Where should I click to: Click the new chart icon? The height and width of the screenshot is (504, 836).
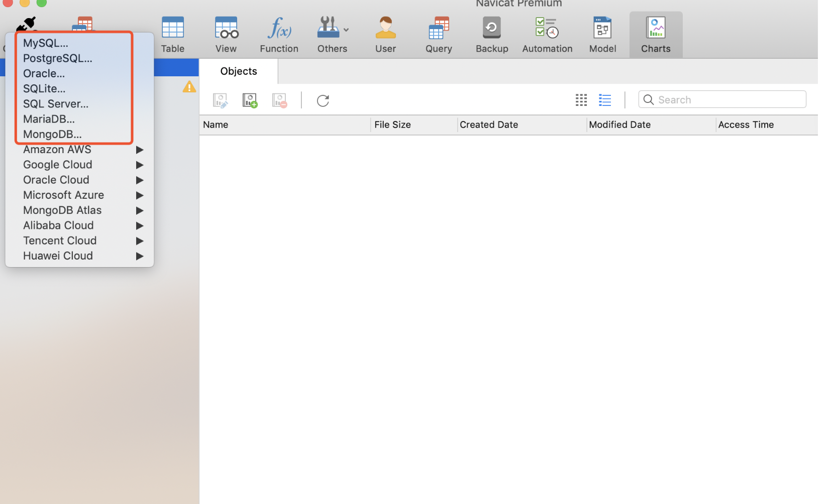click(x=250, y=100)
